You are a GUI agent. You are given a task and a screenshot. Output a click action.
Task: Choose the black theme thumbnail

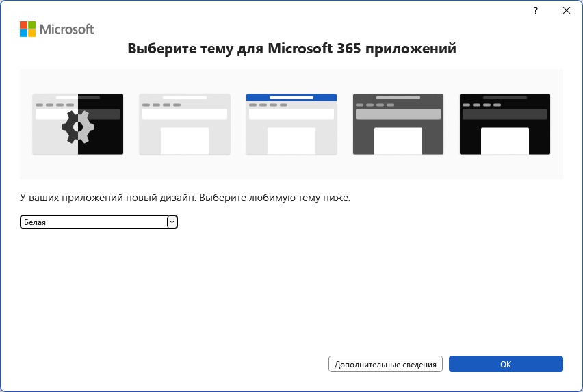point(505,124)
